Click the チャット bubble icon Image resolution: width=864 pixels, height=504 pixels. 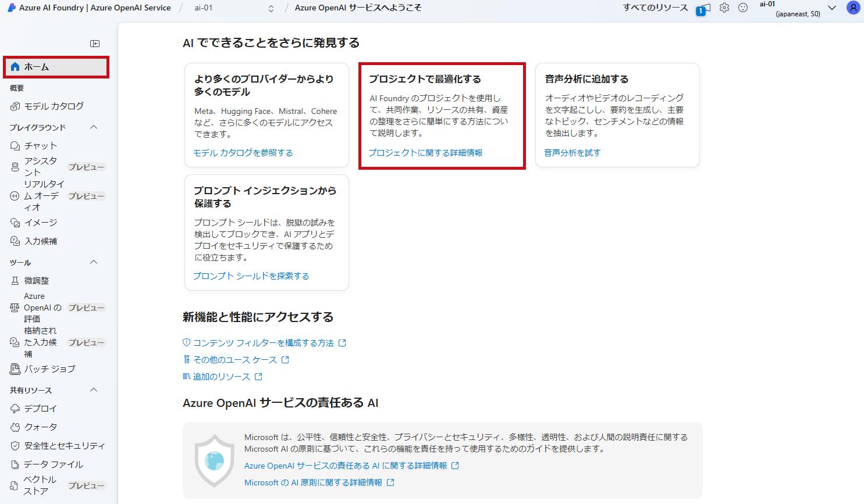click(15, 146)
